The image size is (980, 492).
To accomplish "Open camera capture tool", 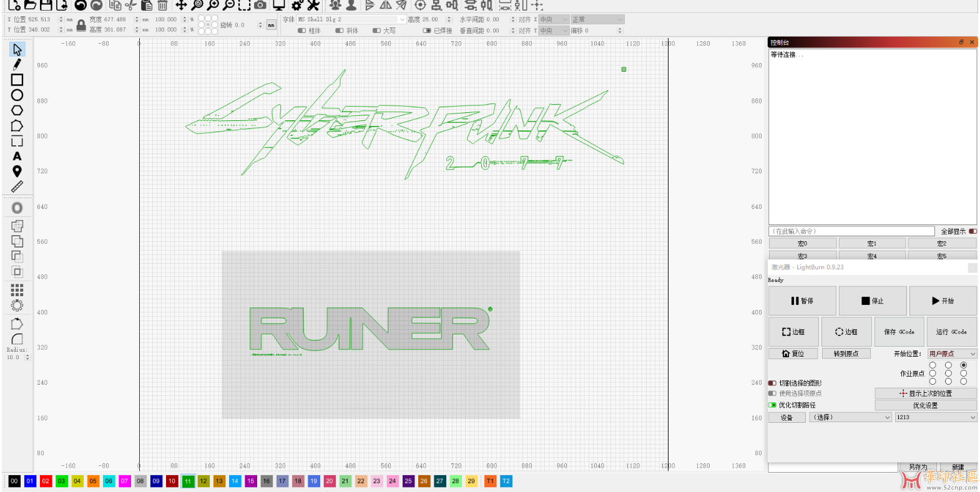I will point(260,5).
